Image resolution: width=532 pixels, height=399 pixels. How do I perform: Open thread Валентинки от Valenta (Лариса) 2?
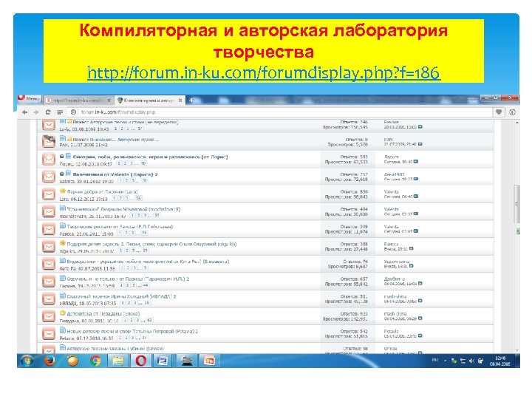(115, 174)
